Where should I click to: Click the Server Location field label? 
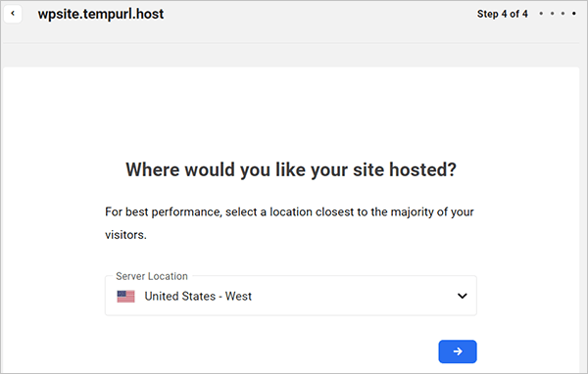[x=152, y=276]
